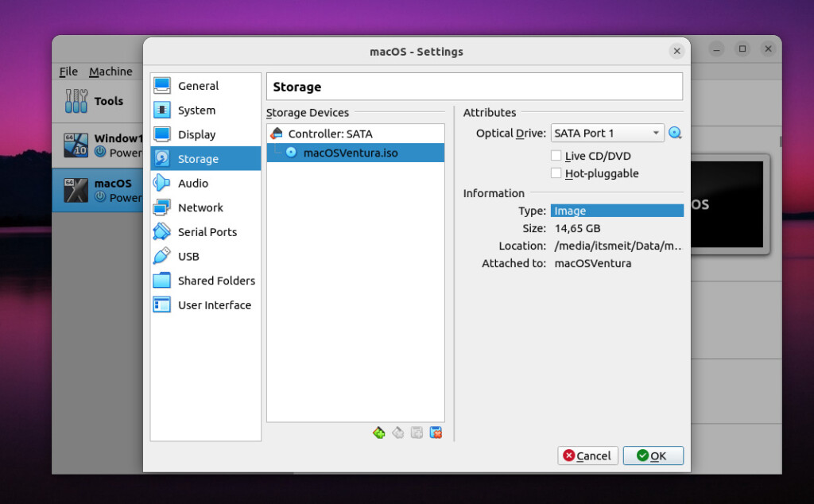The height and width of the screenshot is (504, 814).
Task: Toggle the Hot-pluggable checkbox
Action: [x=556, y=173]
